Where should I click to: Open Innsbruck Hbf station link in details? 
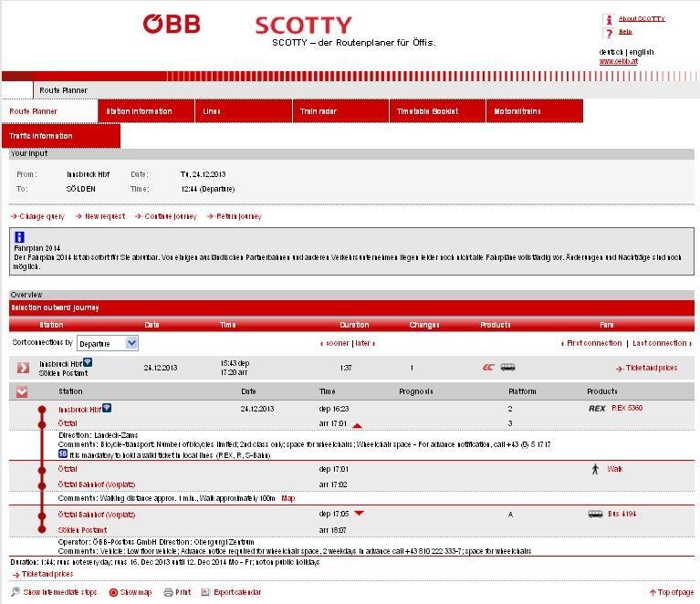pos(80,410)
